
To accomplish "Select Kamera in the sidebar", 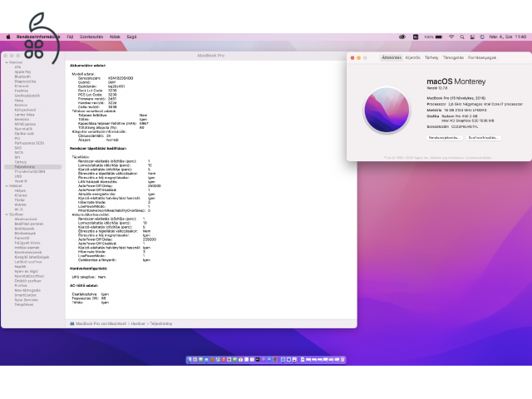I will (21, 106).
